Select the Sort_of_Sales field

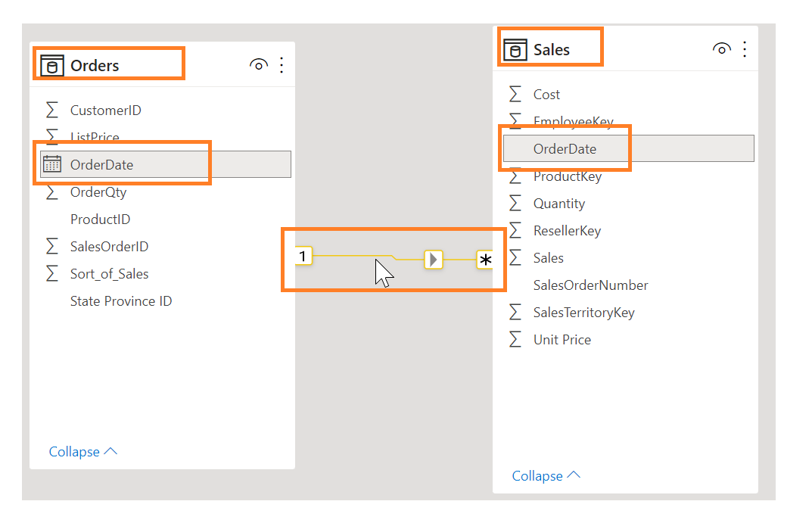109,273
